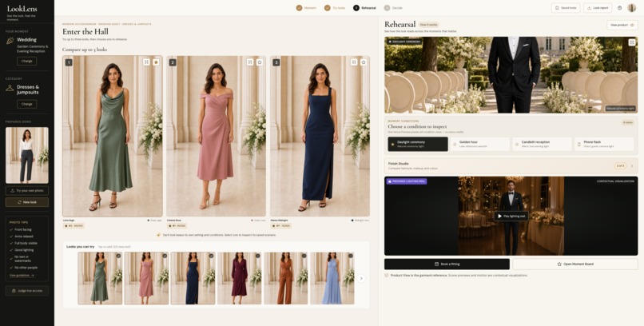Open the Finish Studio section
The image size is (644, 326).
coord(511,166)
